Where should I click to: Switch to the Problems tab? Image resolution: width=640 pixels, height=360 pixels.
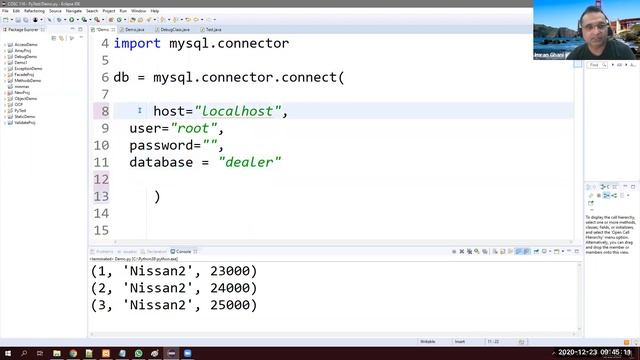click(102, 251)
